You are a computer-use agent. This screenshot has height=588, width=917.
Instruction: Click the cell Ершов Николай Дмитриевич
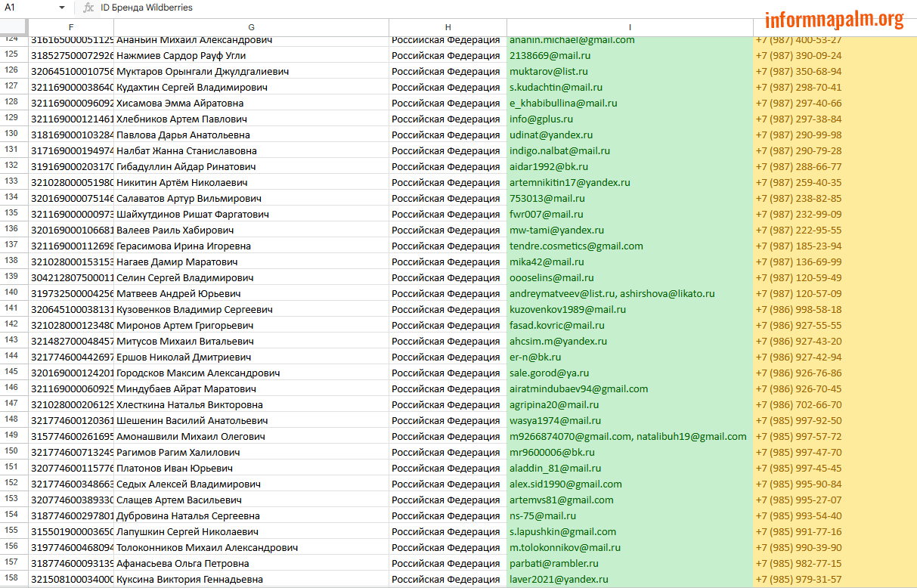(251, 357)
